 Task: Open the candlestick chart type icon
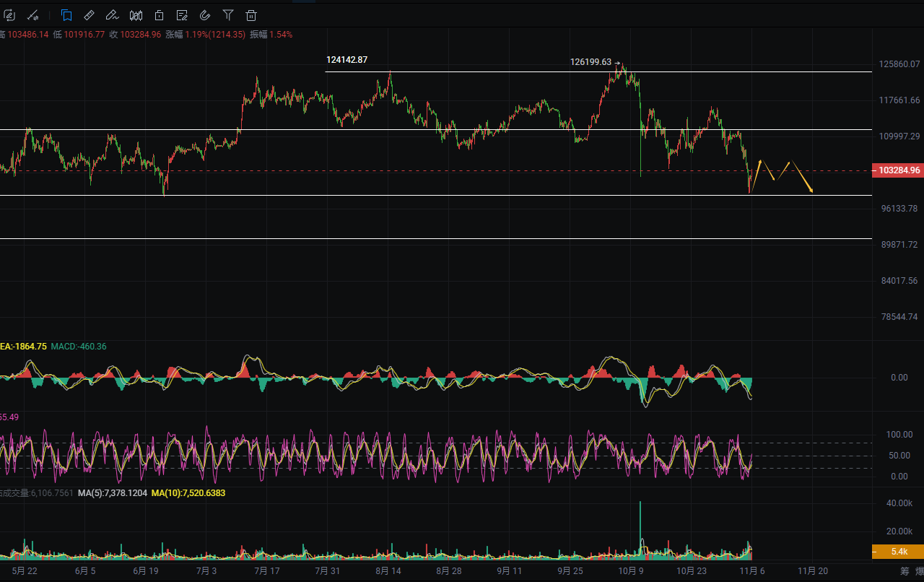[x=136, y=14]
